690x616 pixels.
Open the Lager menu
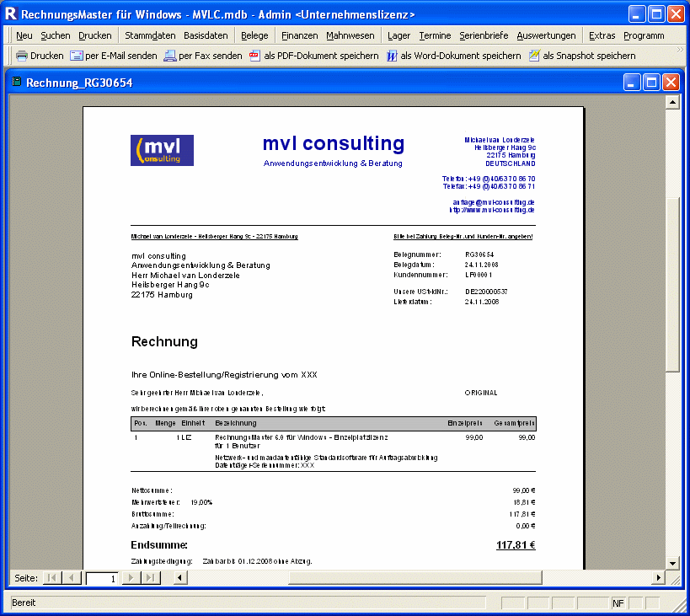coord(398,35)
